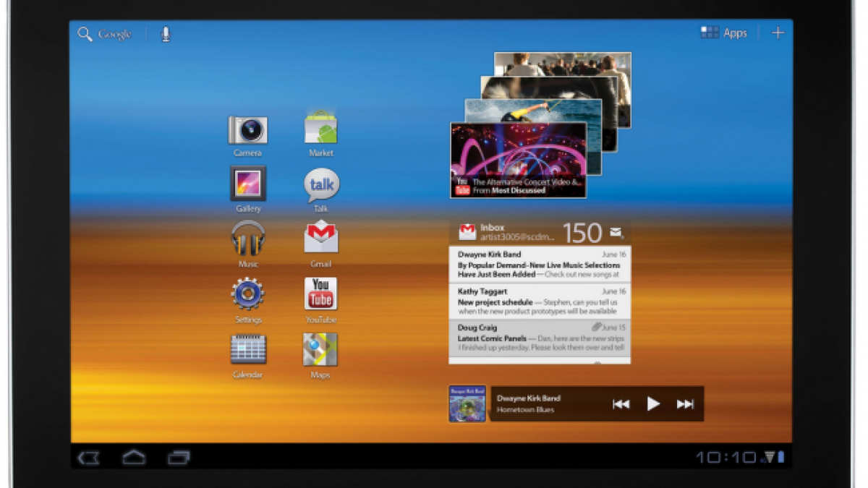Viewport: 868px width, 488px height.
Task: Select the wakeboarder video thumbnail
Action: (534, 110)
